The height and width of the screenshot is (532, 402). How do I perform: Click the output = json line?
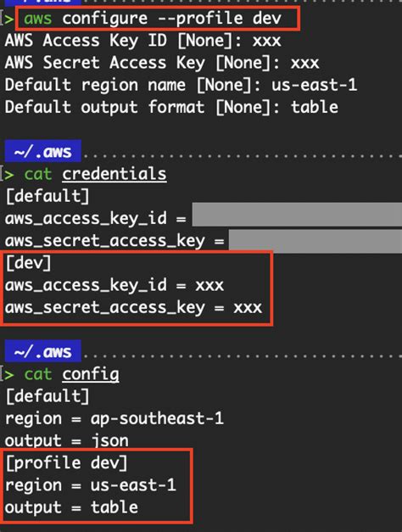click(x=67, y=440)
